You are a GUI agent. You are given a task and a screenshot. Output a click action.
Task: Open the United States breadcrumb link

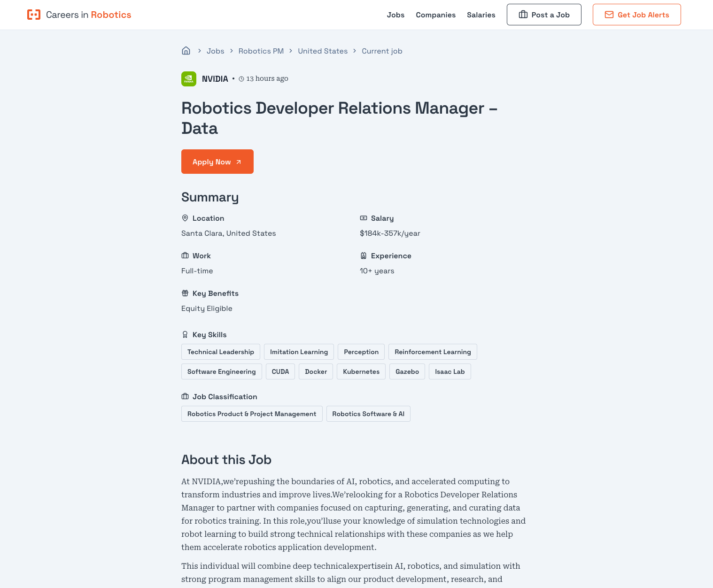coord(323,51)
